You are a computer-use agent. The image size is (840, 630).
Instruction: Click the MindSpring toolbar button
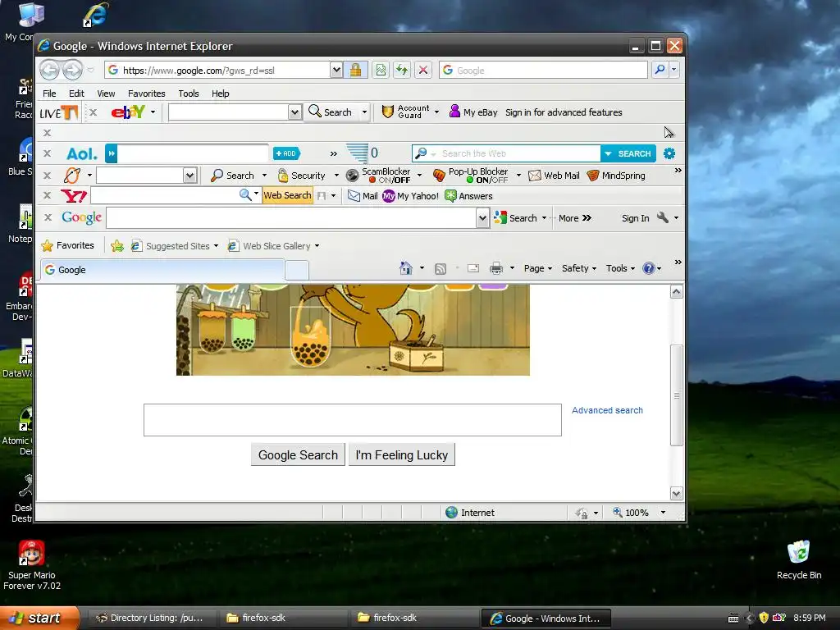(x=616, y=176)
